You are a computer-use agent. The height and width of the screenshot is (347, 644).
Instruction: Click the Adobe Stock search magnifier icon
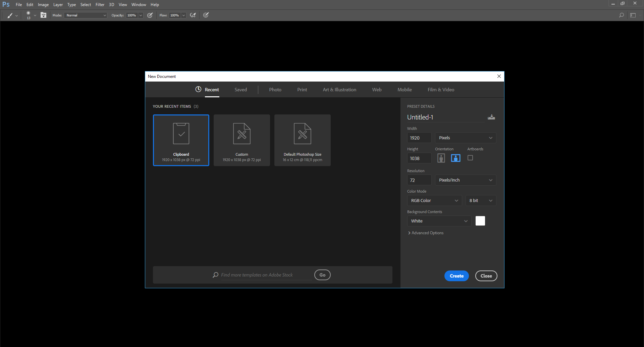click(x=215, y=275)
